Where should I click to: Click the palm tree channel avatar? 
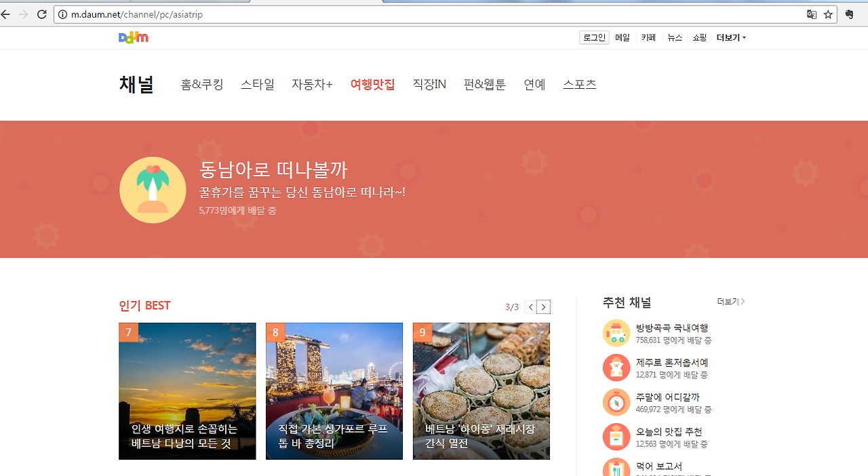click(153, 190)
